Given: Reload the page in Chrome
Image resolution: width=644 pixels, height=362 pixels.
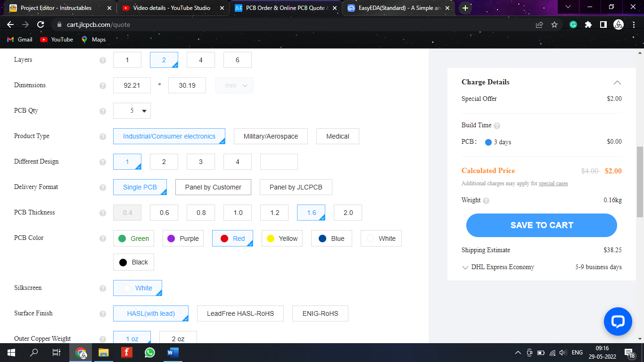Looking at the screenshot, I should (41, 25).
